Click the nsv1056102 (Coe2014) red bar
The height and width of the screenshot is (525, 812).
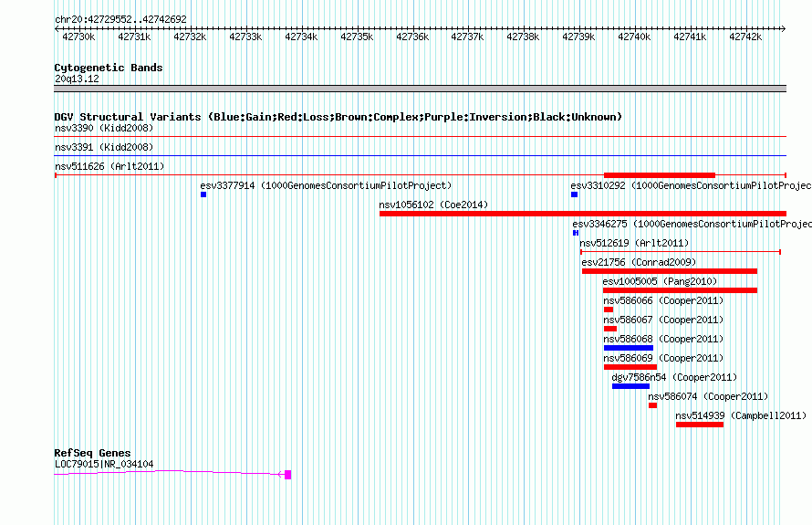(583, 214)
